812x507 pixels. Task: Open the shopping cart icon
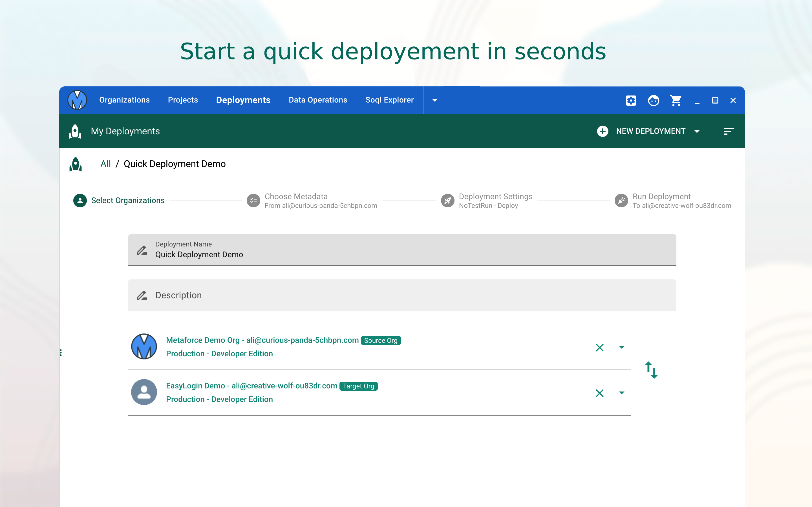(676, 100)
